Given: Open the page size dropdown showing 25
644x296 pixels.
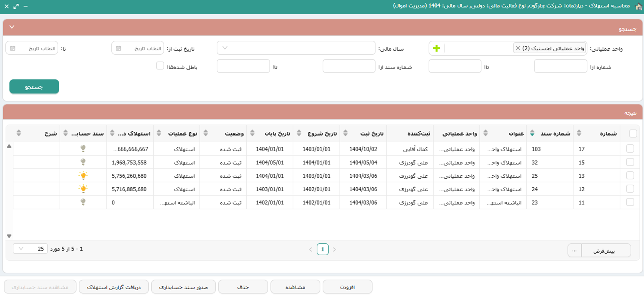Looking at the screenshot, I should click(30, 249).
